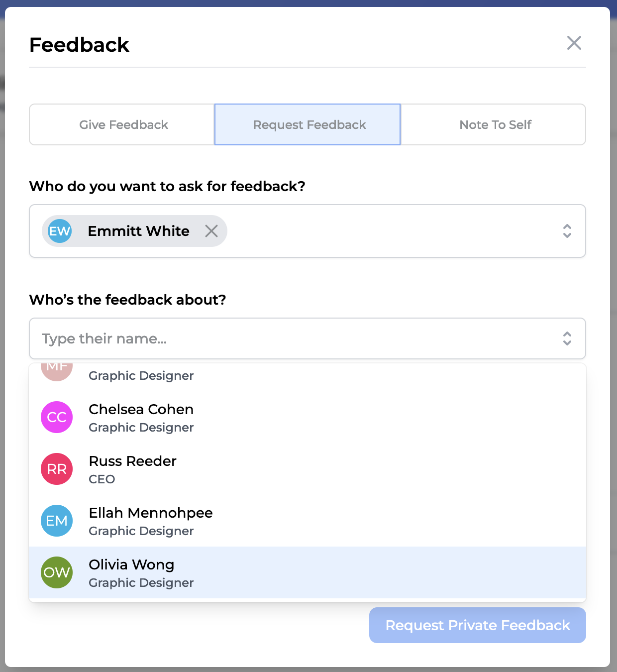The width and height of the screenshot is (617, 672).
Task: Click Russ Reeder's RR avatar
Action: click(57, 469)
